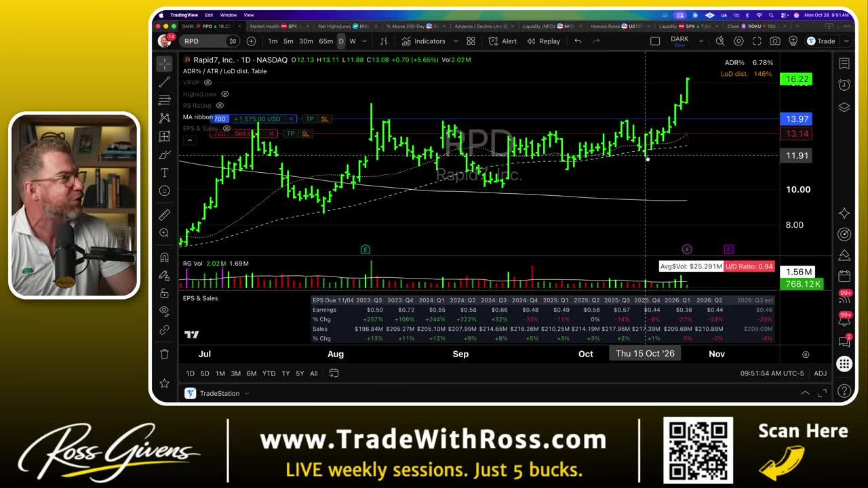The width and height of the screenshot is (868, 488).
Task: Toggle visibility of RS Rating indicator
Action: click(x=219, y=106)
